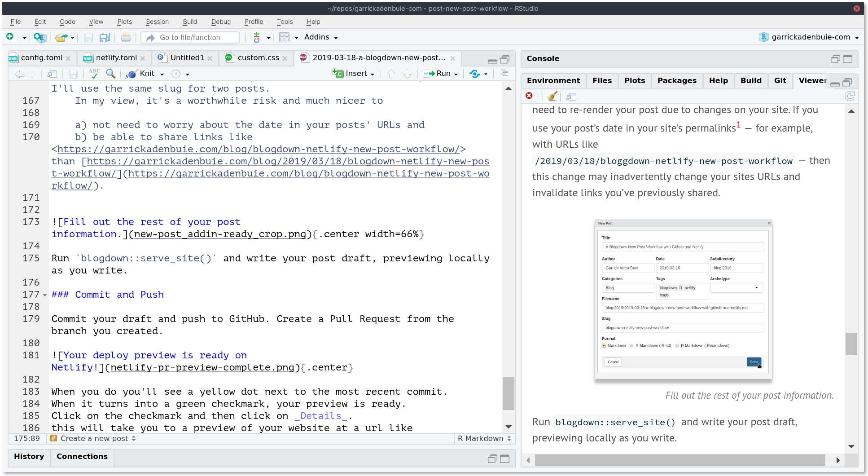Click the Viewer horizontal scrollbar

point(679,460)
